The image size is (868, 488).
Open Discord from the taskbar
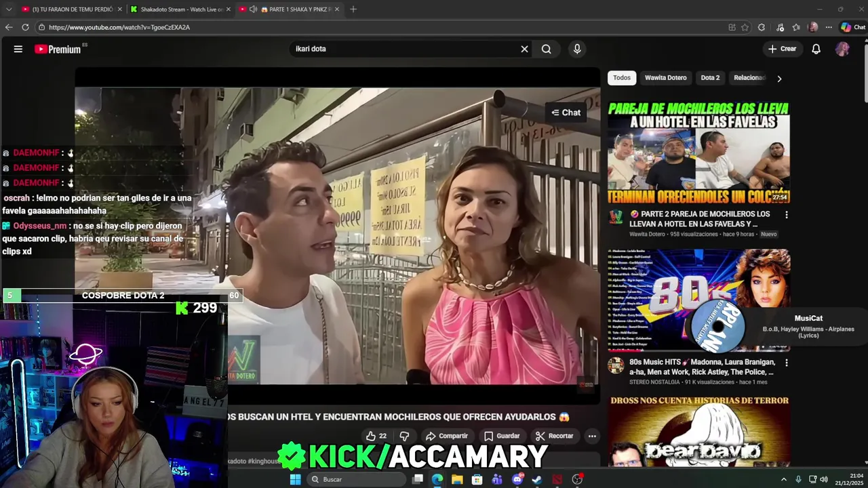point(517,479)
